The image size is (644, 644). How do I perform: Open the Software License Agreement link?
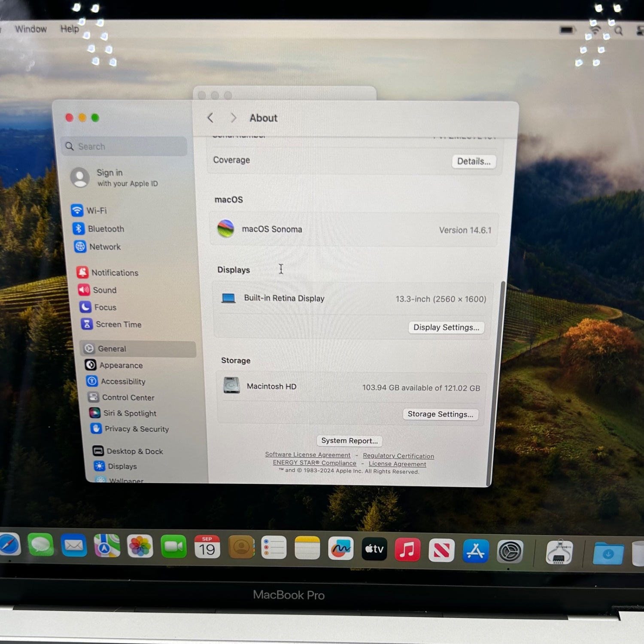(x=307, y=455)
